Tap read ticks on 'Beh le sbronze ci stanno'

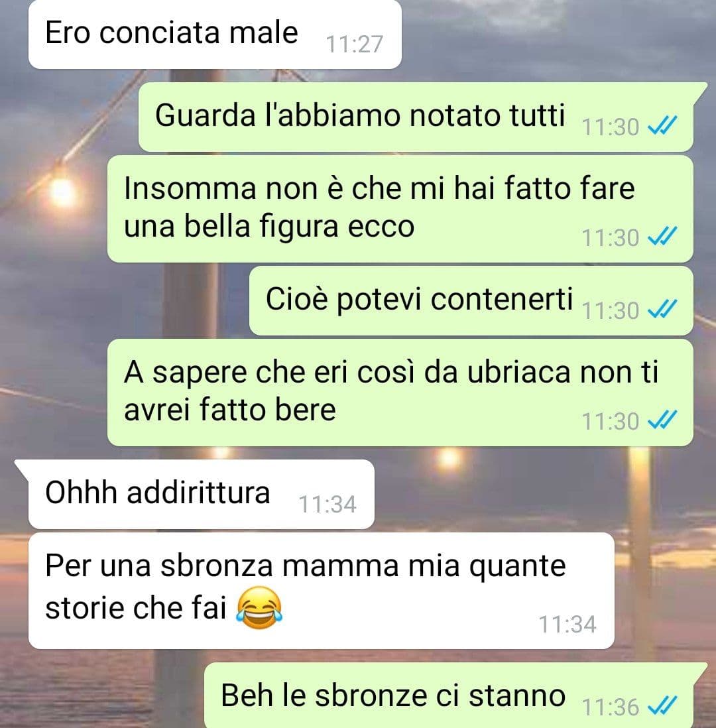point(662,705)
